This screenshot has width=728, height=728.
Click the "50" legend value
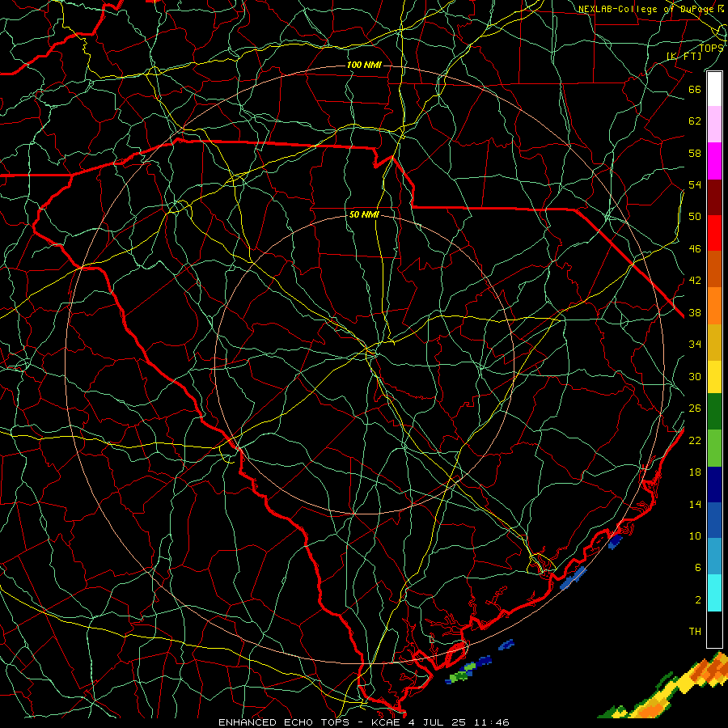(695, 217)
